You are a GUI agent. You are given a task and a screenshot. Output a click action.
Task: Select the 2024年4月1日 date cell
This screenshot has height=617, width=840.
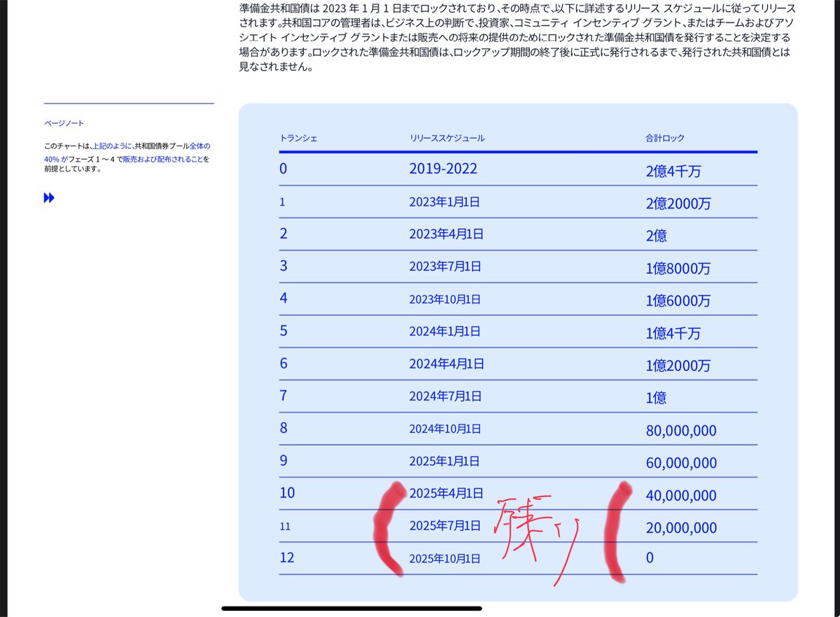point(447,364)
